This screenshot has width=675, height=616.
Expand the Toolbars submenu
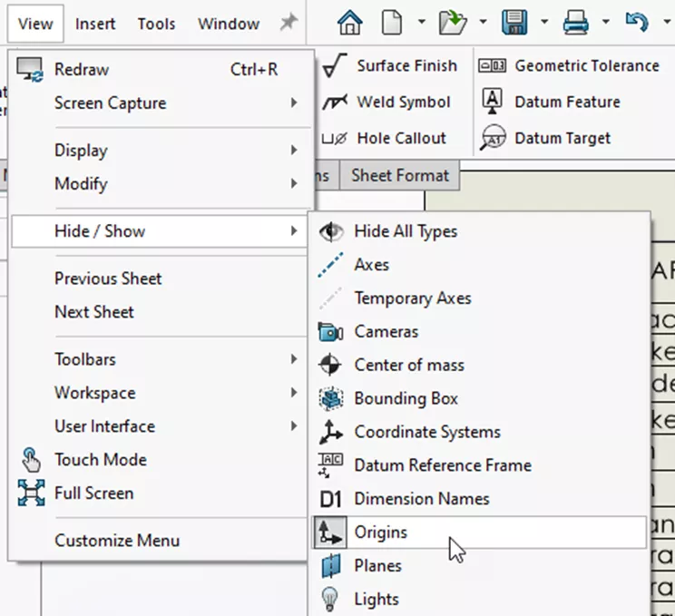tap(161, 359)
